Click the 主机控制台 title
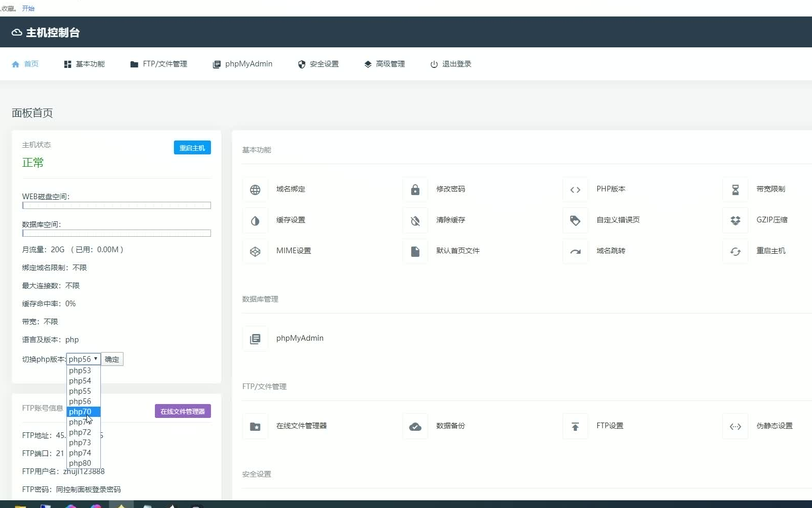Screen dimensions: 812x508 coord(53,32)
